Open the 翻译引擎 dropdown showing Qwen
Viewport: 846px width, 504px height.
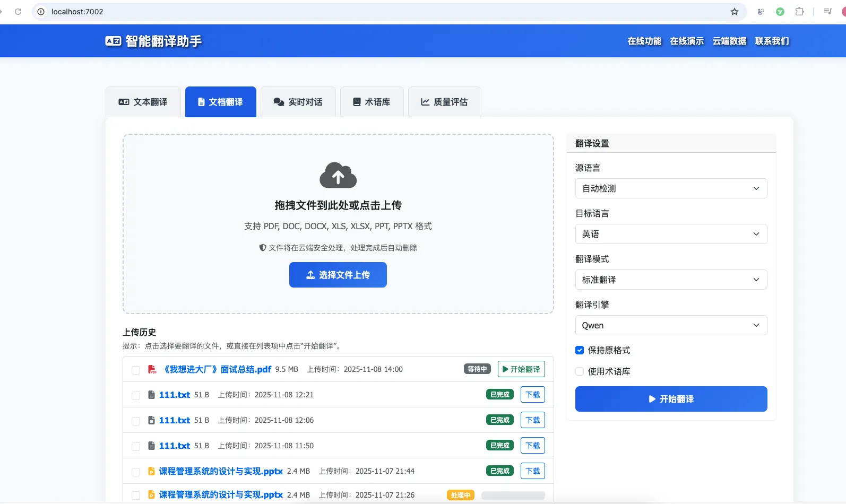pyautogui.click(x=671, y=325)
